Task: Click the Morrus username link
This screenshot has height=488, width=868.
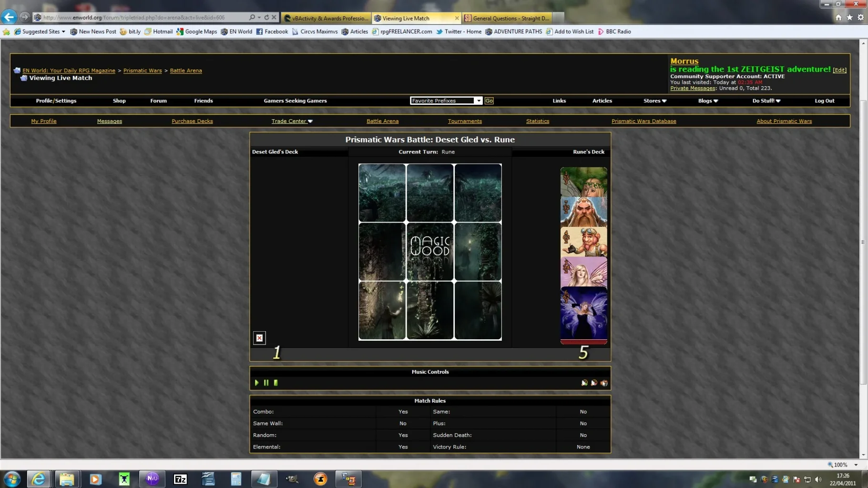Action: coord(684,61)
